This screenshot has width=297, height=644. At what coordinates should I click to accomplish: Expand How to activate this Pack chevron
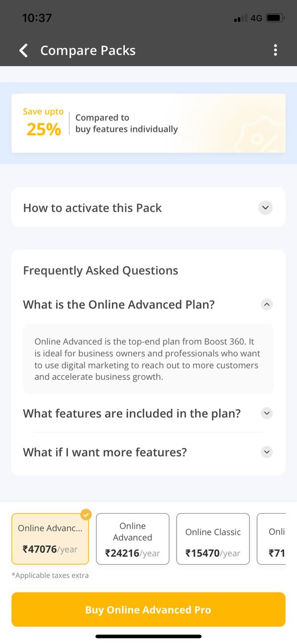click(266, 208)
